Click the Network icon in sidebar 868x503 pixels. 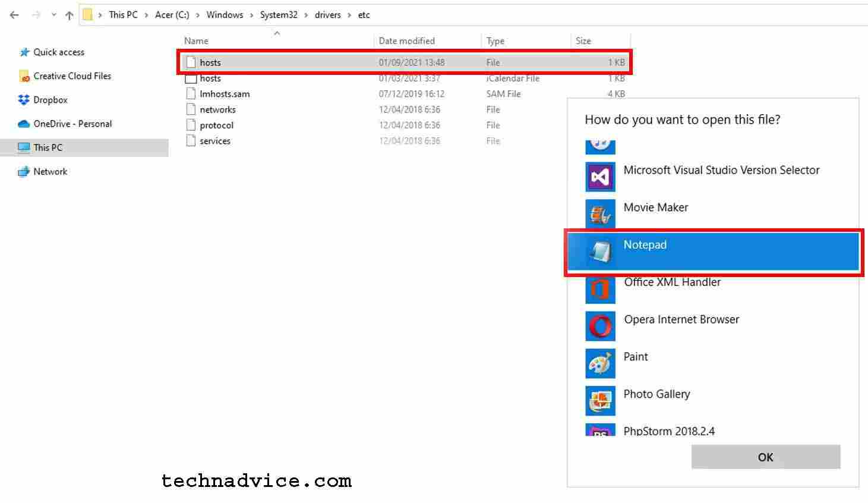pos(24,171)
